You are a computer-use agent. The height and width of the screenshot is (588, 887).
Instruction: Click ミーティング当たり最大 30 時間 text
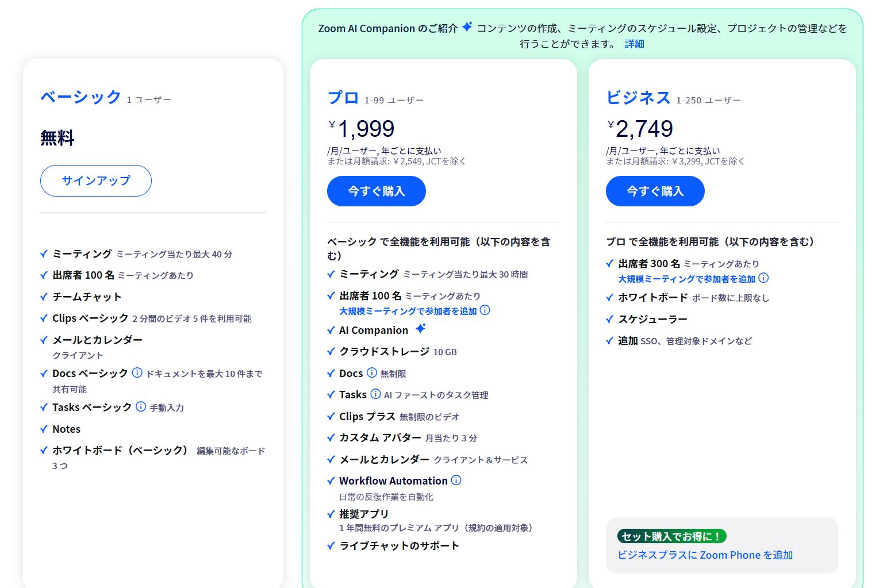point(465,275)
